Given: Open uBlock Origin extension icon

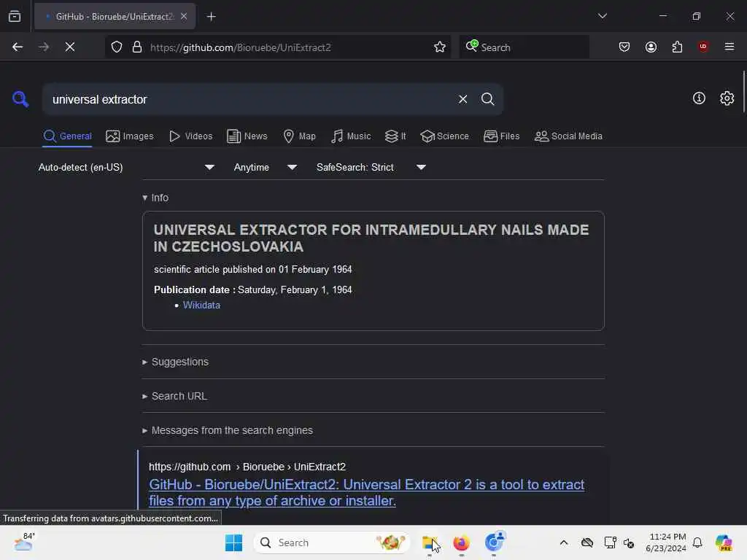Looking at the screenshot, I should click(x=703, y=47).
